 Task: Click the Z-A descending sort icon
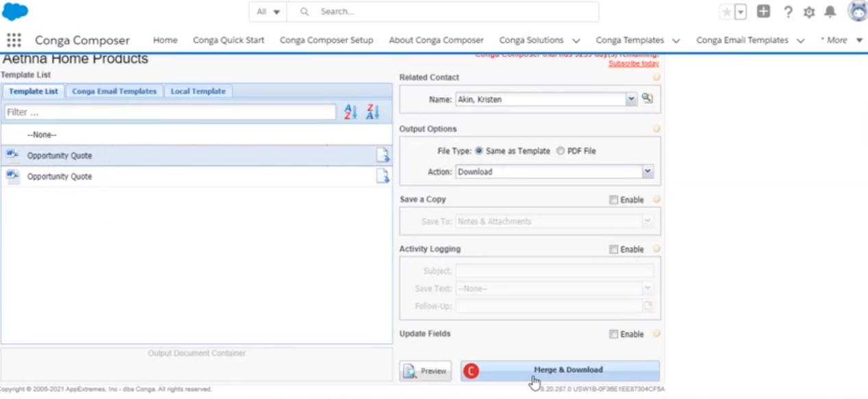372,112
